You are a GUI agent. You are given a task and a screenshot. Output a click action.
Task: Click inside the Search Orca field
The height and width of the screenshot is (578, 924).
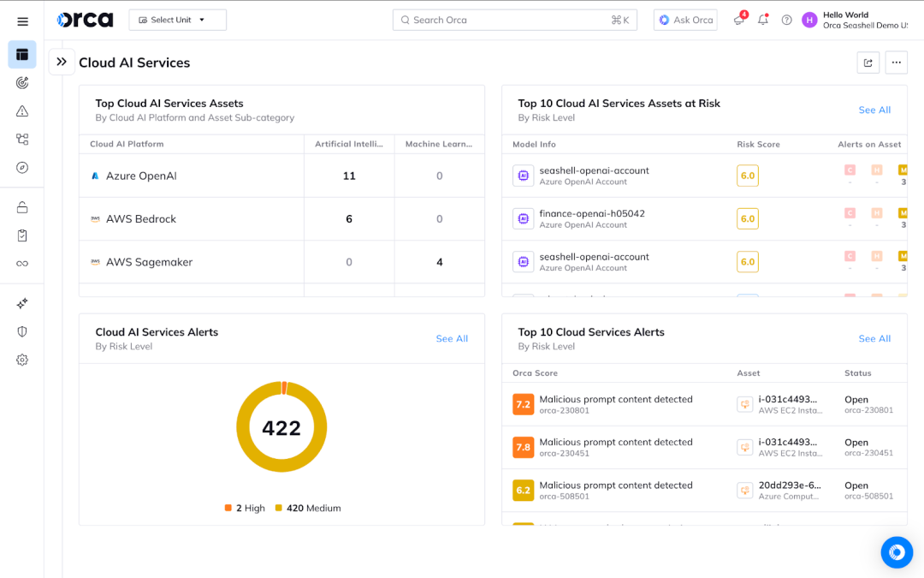click(x=513, y=19)
